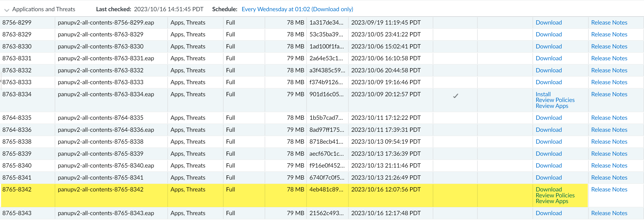Click the downloaded checkmark for version 8763-8334
This screenshot has width=644, height=220.
[455, 96]
